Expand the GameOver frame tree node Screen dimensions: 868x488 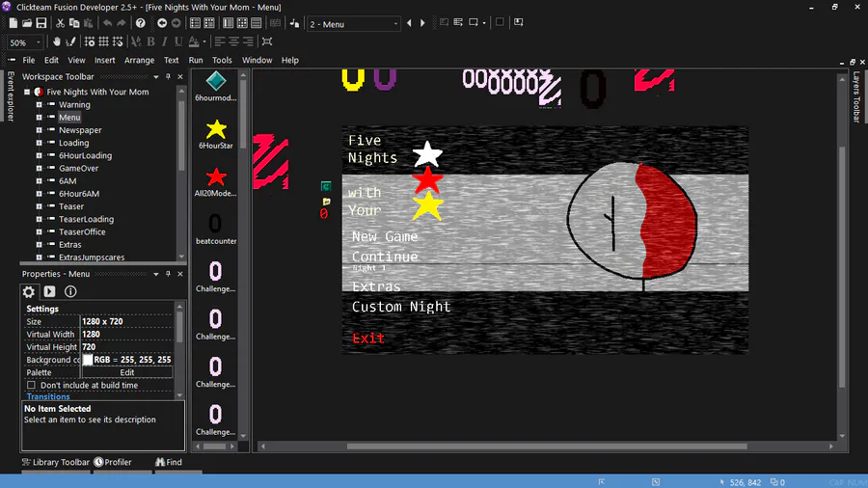point(39,168)
